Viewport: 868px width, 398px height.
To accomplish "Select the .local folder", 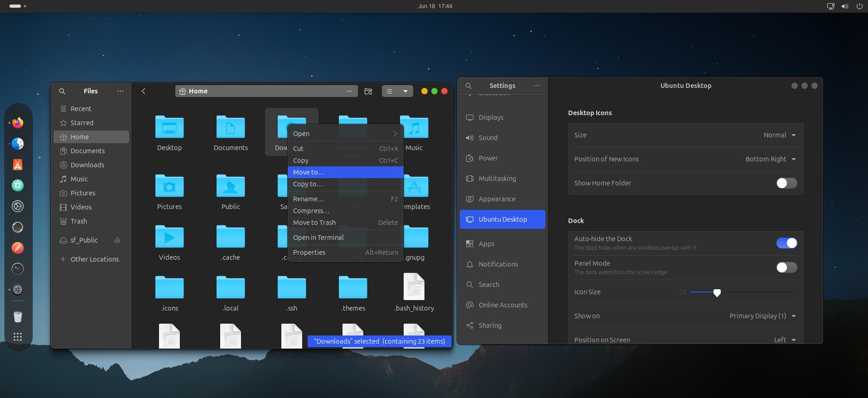I will click(x=231, y=294).
